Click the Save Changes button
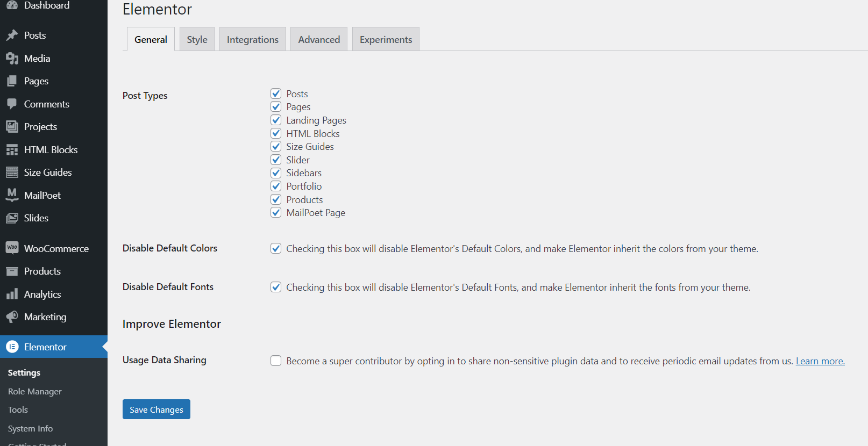The image size is (868, 446). (156, 409)
